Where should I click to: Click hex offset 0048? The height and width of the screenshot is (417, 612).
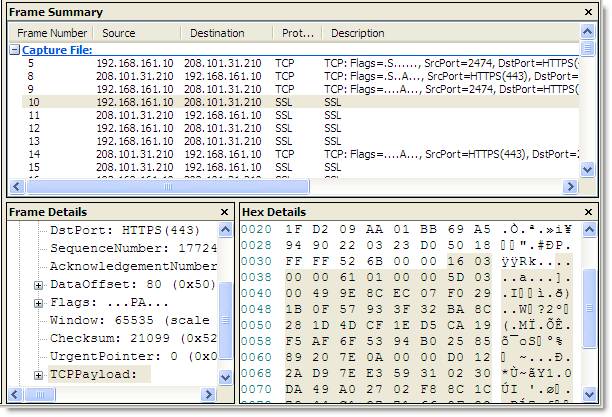click(256, 309)
